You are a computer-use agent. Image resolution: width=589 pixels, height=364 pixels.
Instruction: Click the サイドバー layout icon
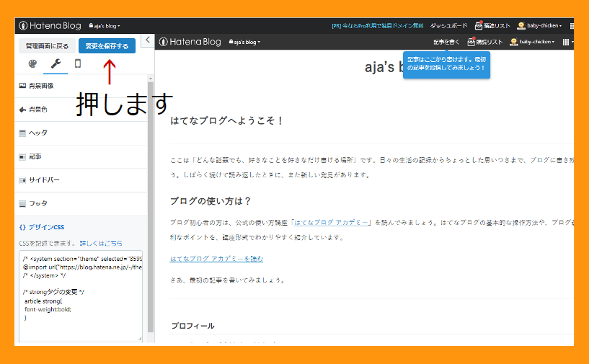(22, 180)
